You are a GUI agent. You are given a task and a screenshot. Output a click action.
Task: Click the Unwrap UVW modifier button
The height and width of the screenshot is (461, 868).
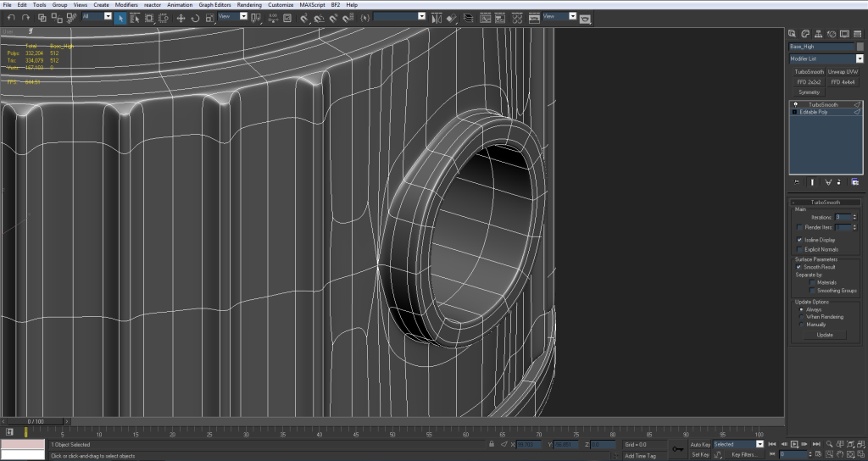(843, 72)
